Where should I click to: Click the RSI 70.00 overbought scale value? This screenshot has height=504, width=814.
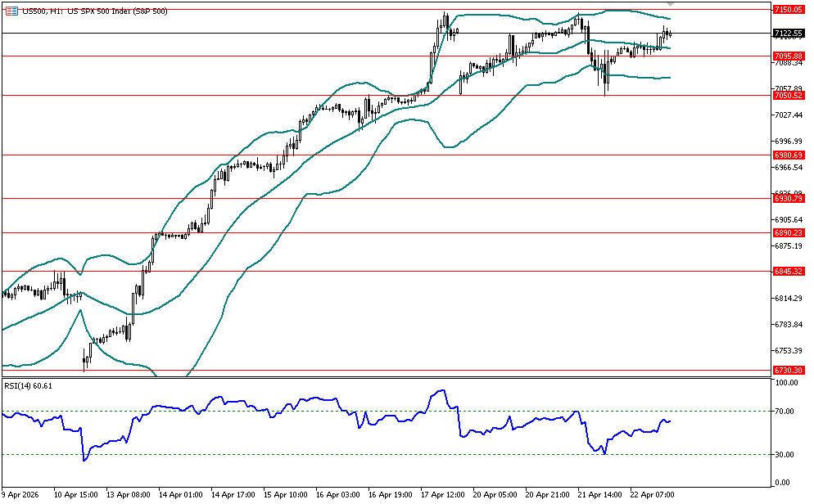click(785, 411)
